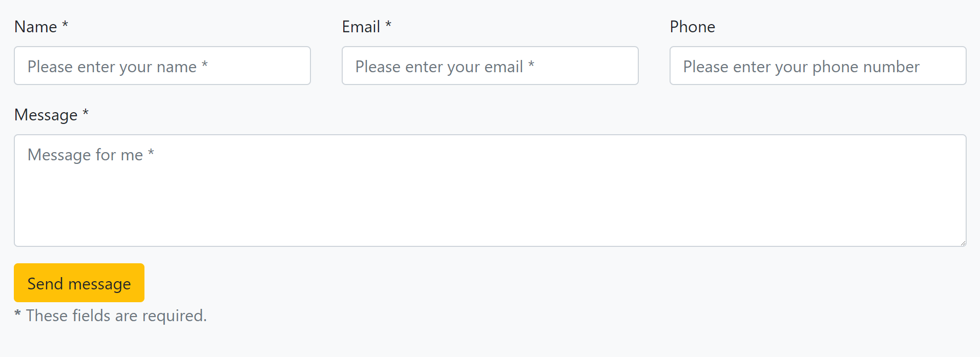The height and width of the screenshot is (357, 980).
Task: Click the Email field label
Action: [361, 27]
